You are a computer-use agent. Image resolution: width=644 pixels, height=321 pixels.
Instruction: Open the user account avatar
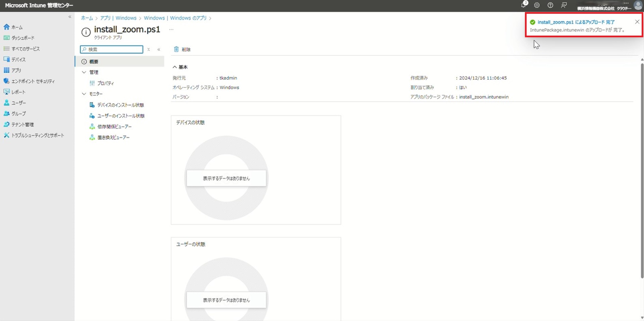tap(638, 5)
